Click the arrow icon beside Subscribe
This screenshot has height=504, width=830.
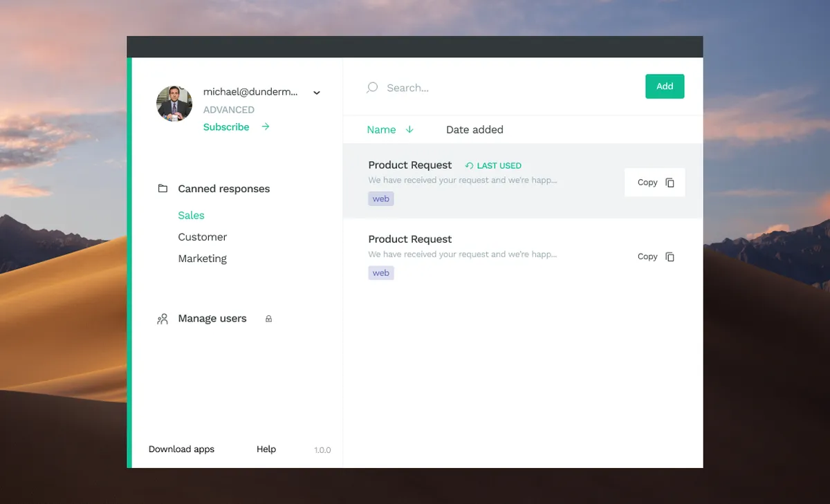click(266, 127)
